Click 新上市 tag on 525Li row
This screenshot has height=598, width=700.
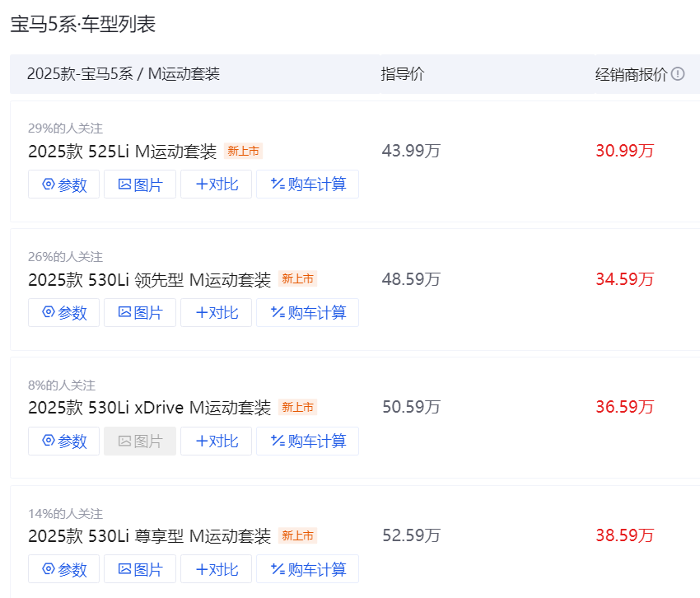coord(243,151)
